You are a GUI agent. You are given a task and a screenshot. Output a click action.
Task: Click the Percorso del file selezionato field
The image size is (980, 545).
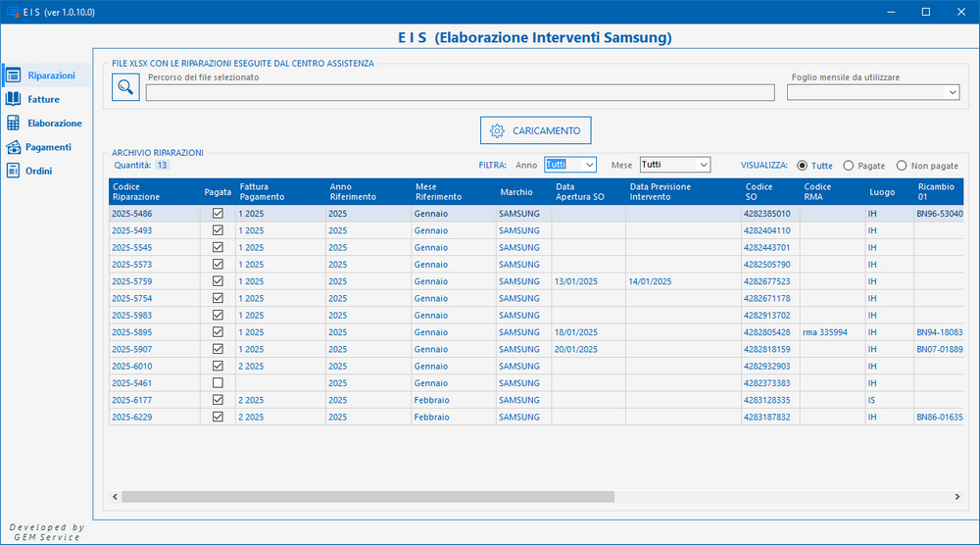pos(461,93)
